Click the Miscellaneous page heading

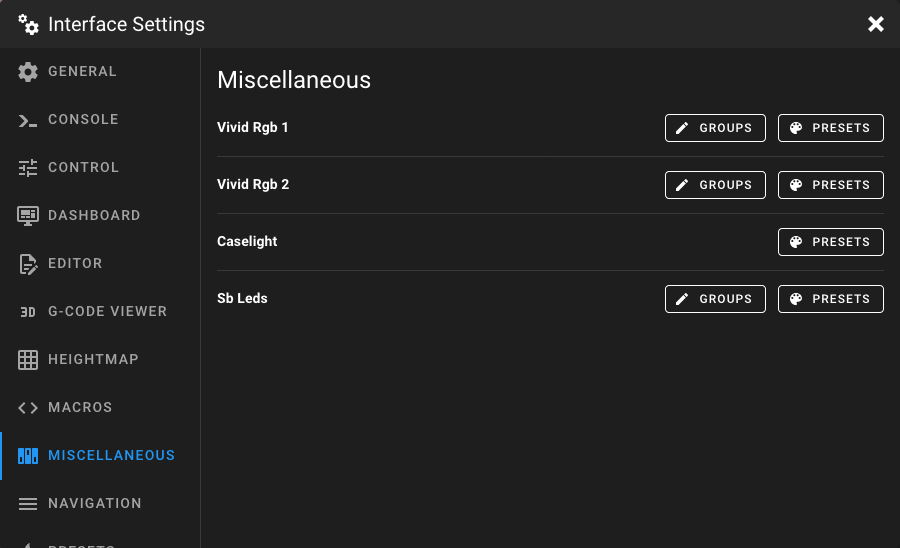coord(294,80)
